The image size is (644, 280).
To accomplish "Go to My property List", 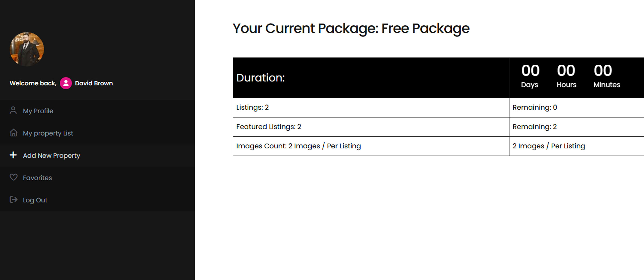I will point(48,133).
